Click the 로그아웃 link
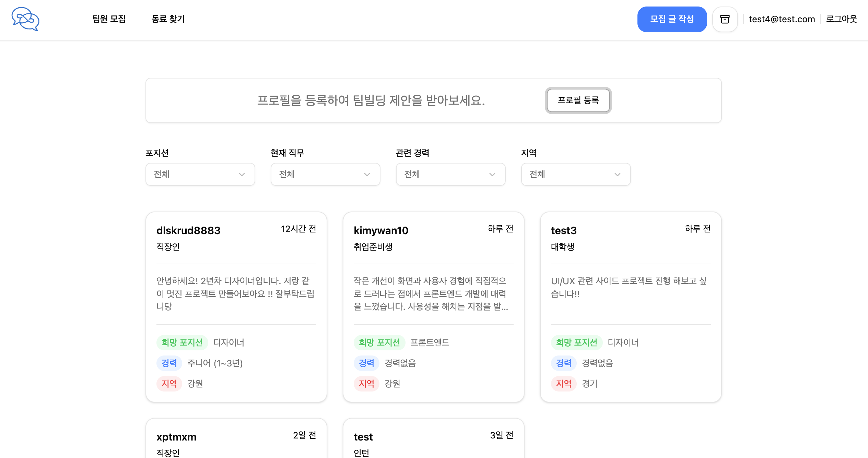 [x=841, y=19]
